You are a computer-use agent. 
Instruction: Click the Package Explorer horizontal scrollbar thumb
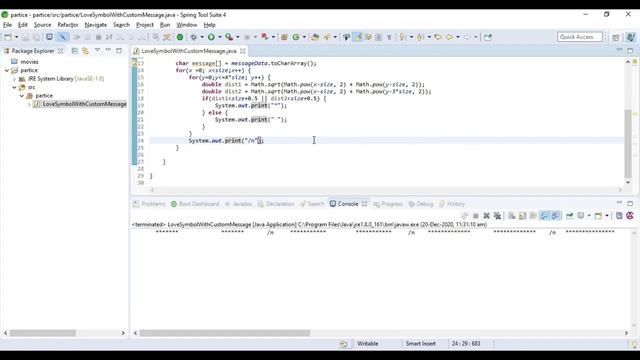click(43, 333)
